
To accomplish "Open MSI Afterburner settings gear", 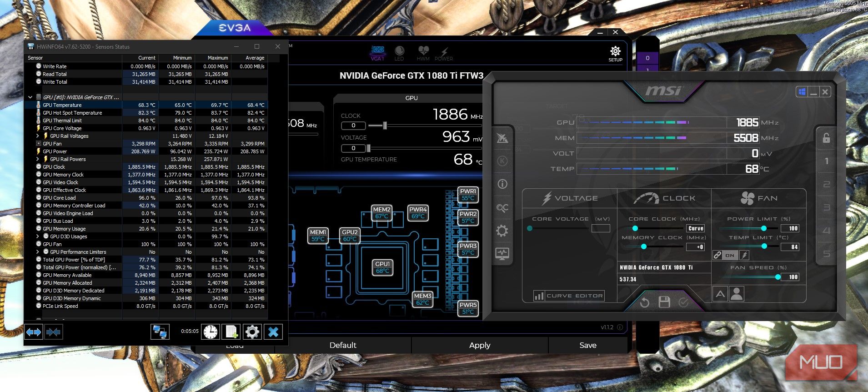I will 502,231.
